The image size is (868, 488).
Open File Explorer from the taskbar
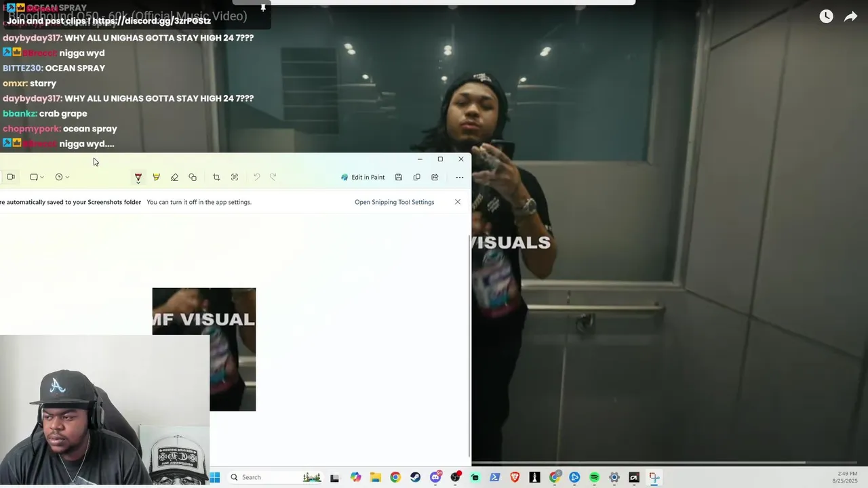pyautogui.click(x=376, y=477)
